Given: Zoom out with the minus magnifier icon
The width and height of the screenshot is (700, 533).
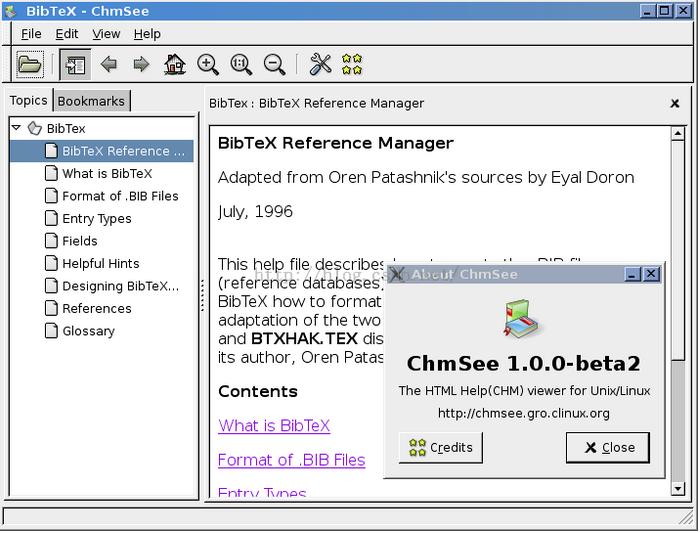Looking at the screenshot, I should tap(274, 65).
